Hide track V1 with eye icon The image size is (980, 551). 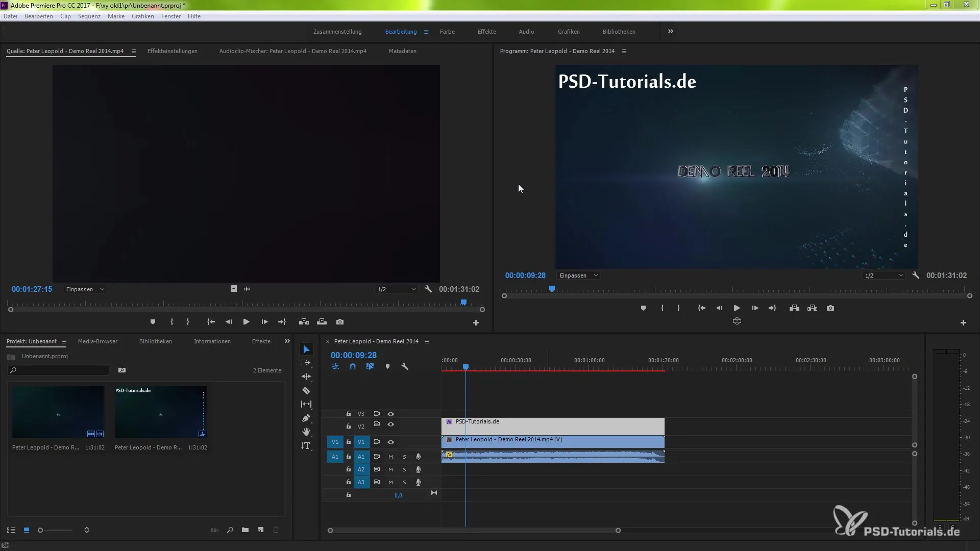pyautogui.click(x=391, y=442)
